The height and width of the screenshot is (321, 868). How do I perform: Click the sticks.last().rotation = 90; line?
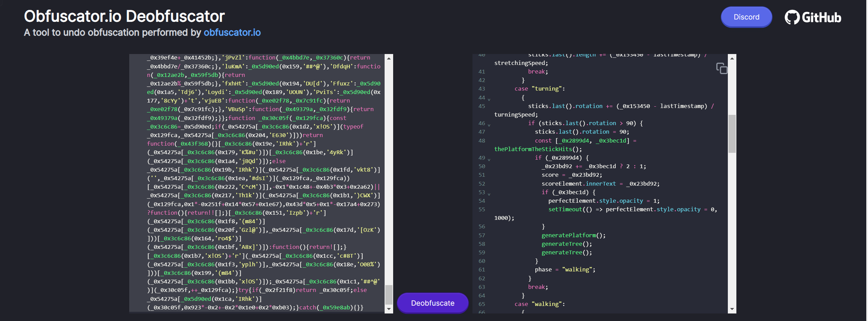[582, 132]
